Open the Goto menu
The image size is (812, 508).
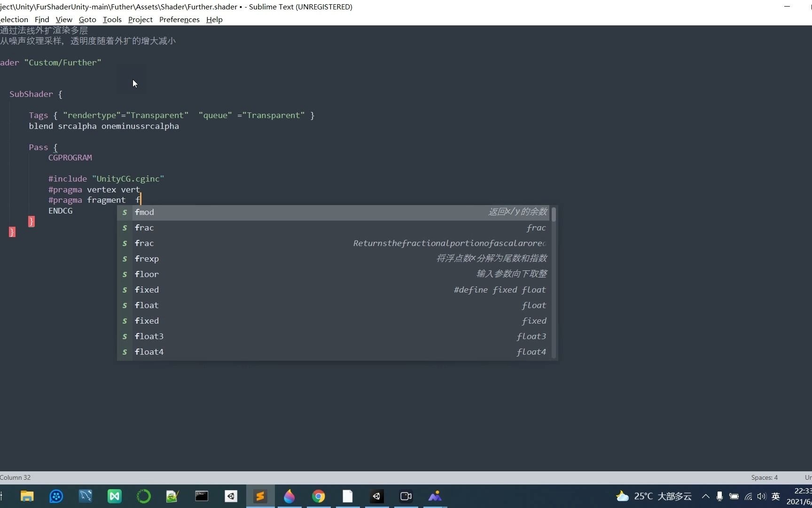(x=87, y=19)
